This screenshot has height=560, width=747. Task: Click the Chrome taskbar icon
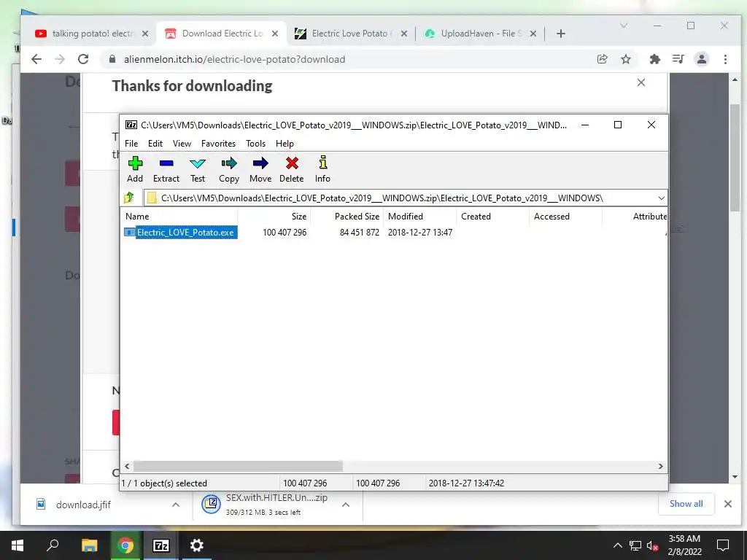(x=125, y=545)
